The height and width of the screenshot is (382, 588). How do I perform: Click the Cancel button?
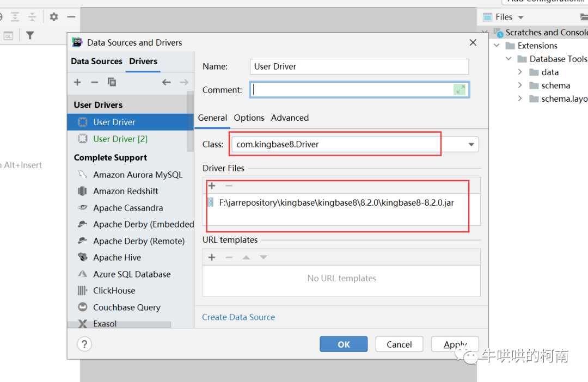pyautogui.click(x=399, y=344)
